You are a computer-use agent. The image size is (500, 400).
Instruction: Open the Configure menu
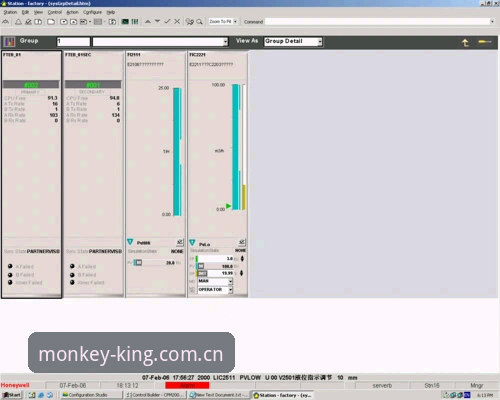[92, 12]
